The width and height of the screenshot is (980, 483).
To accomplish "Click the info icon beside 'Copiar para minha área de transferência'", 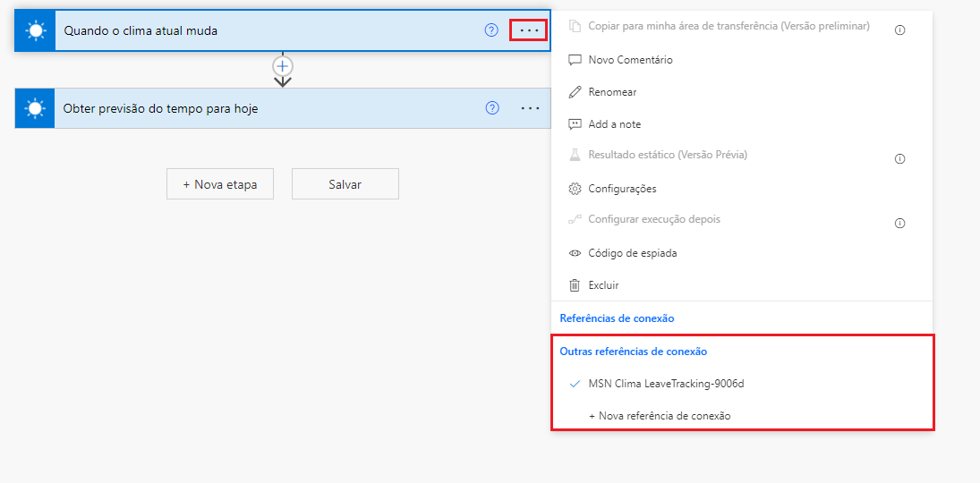I will (900, 30).
